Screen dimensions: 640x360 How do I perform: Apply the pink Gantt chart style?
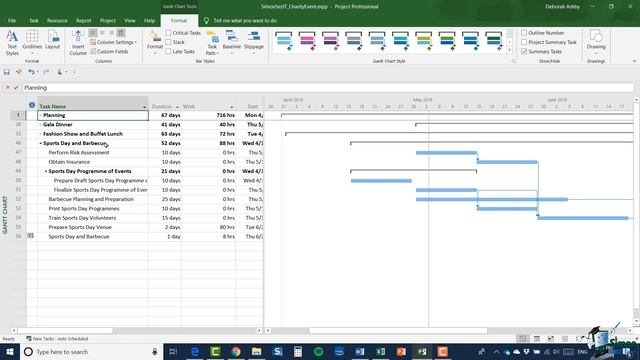(307, 41)
